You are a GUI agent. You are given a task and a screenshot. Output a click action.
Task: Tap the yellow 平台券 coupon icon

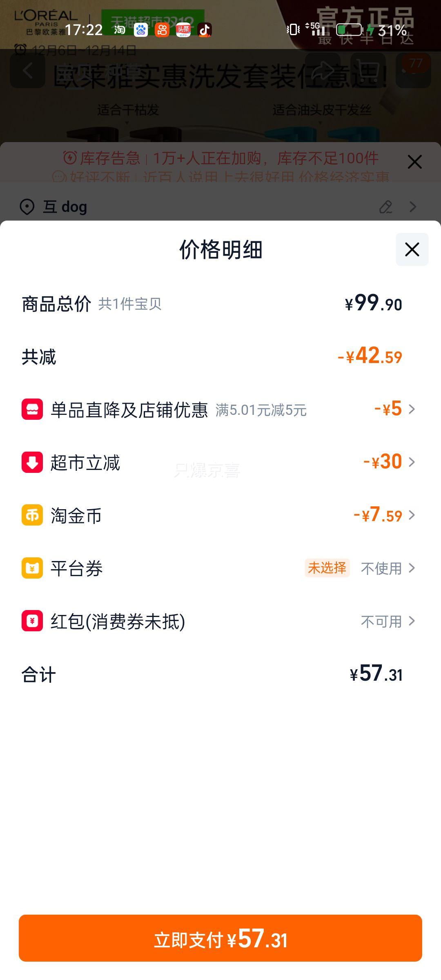[32, 568]
